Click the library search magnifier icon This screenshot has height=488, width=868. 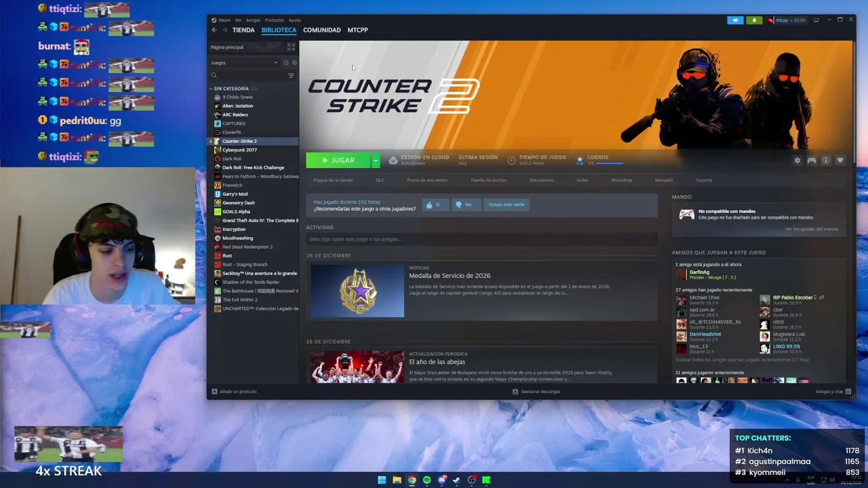[x=214, y=75]
